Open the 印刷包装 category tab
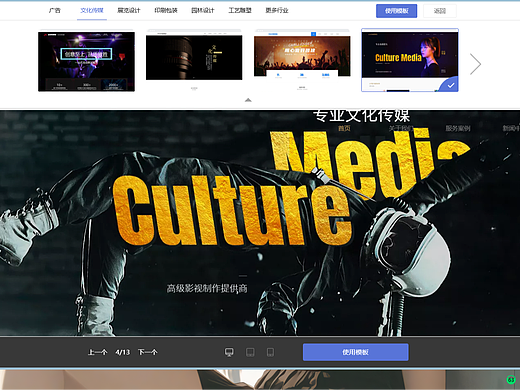This screenshot has width=520, height=390. click(166, 10)
